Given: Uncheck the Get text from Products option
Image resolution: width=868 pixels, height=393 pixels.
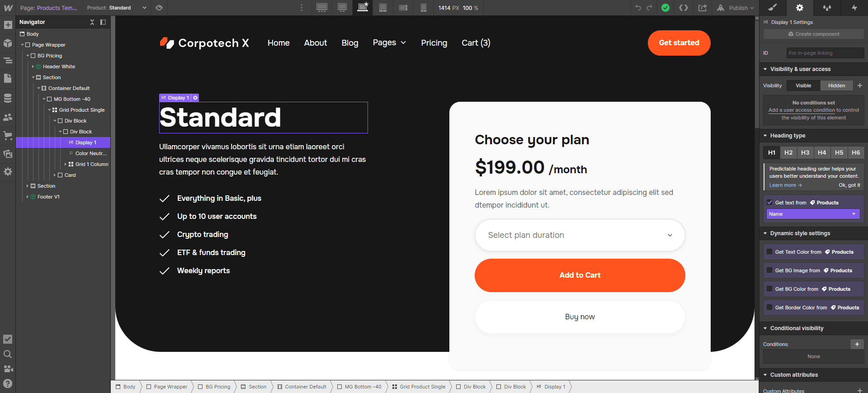Looking at the screenshot, I should [770, 203].
